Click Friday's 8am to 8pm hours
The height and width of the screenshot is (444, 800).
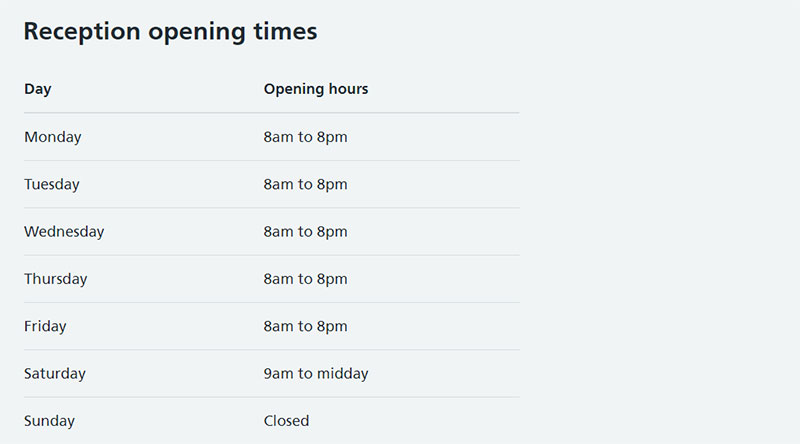[x=306, y=327]
